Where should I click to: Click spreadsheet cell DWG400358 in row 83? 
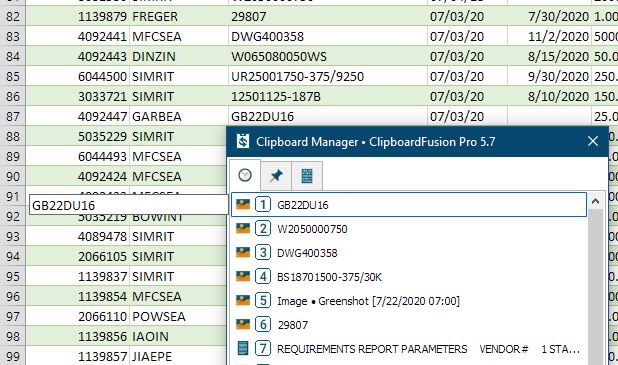point(328,37)
